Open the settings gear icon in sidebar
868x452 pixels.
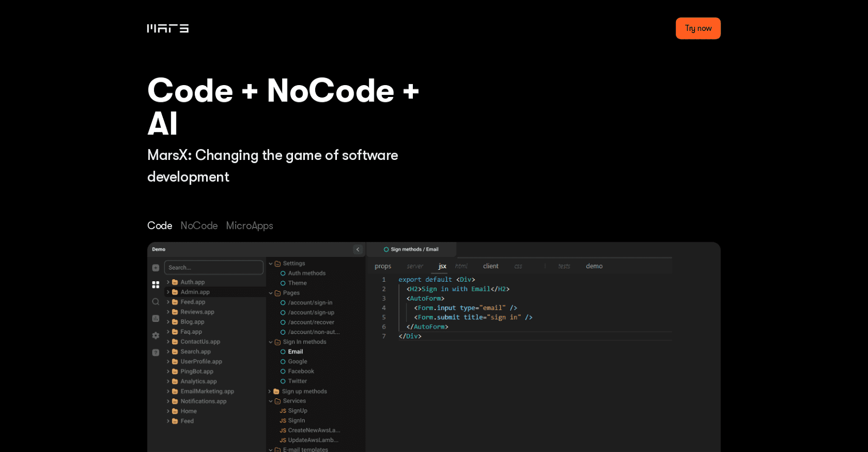pos(156,335)
